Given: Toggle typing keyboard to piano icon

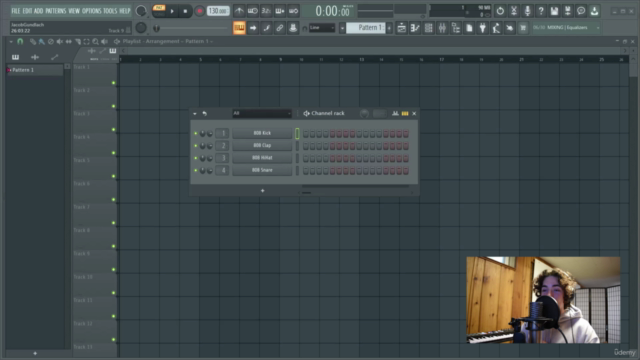Looking at the screenshot, I should (239, 28).
